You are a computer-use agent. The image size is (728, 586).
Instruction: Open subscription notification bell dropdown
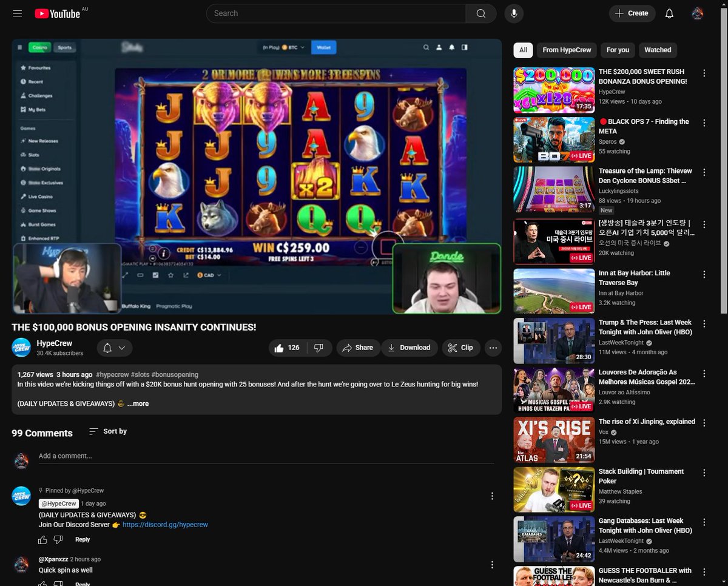click(114, 348)
